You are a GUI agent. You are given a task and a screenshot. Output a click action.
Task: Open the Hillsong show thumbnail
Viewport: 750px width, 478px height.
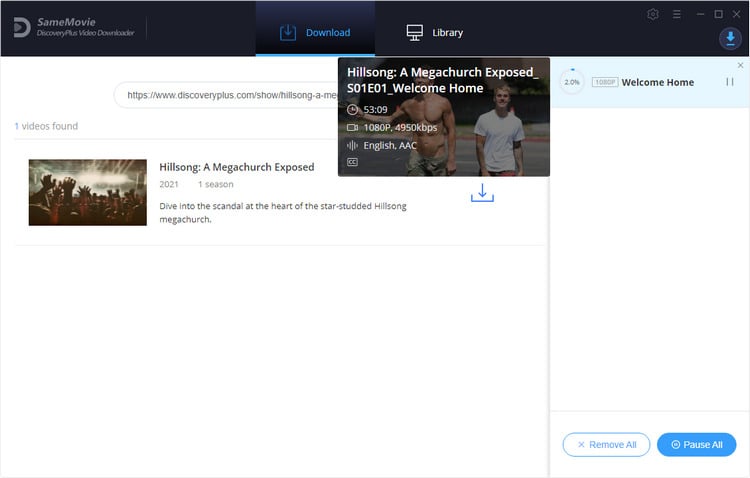[x=88, y=192]
